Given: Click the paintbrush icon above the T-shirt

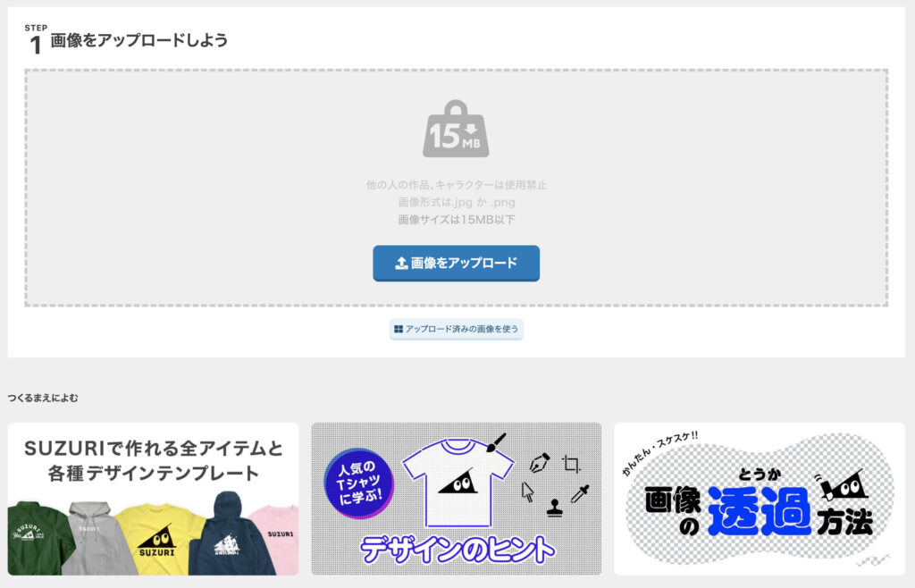Looking at the screenshot, I should pyautogui.click(x=496, y=442).
